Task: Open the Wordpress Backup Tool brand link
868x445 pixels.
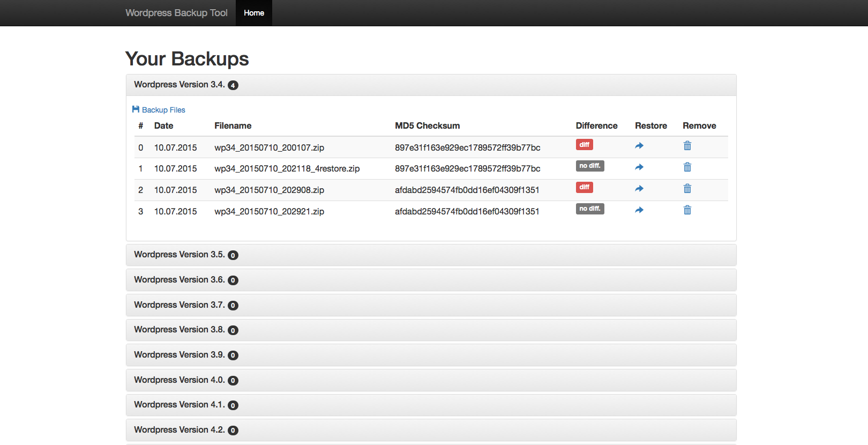Action: tap(176, 13)
